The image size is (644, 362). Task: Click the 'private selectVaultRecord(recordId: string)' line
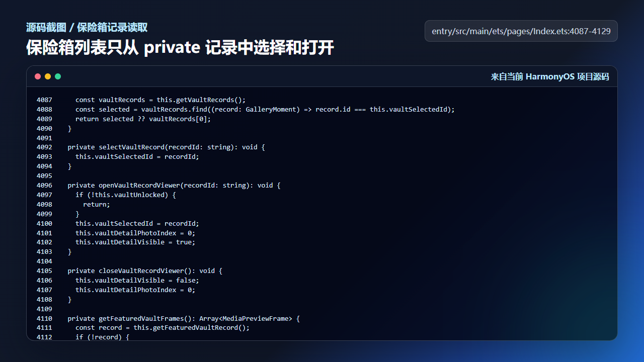166,147
